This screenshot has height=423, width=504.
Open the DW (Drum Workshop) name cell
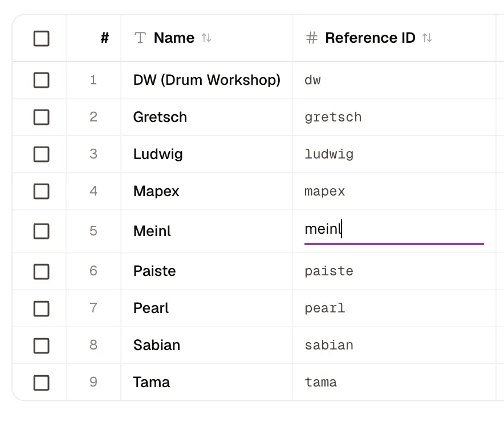[207, 80]
